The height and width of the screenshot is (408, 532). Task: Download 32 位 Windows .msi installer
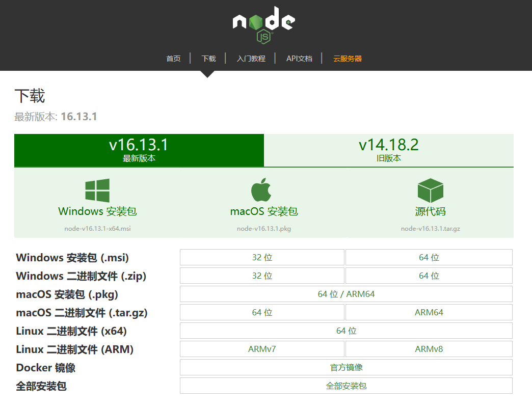[x=262, y=257]
